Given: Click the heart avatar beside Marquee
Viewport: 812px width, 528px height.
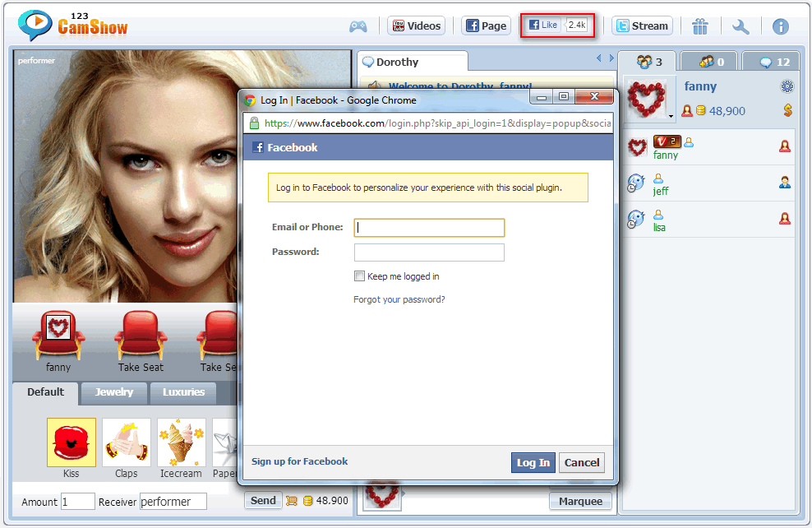Looking at the screenshot, I should 382,496.
